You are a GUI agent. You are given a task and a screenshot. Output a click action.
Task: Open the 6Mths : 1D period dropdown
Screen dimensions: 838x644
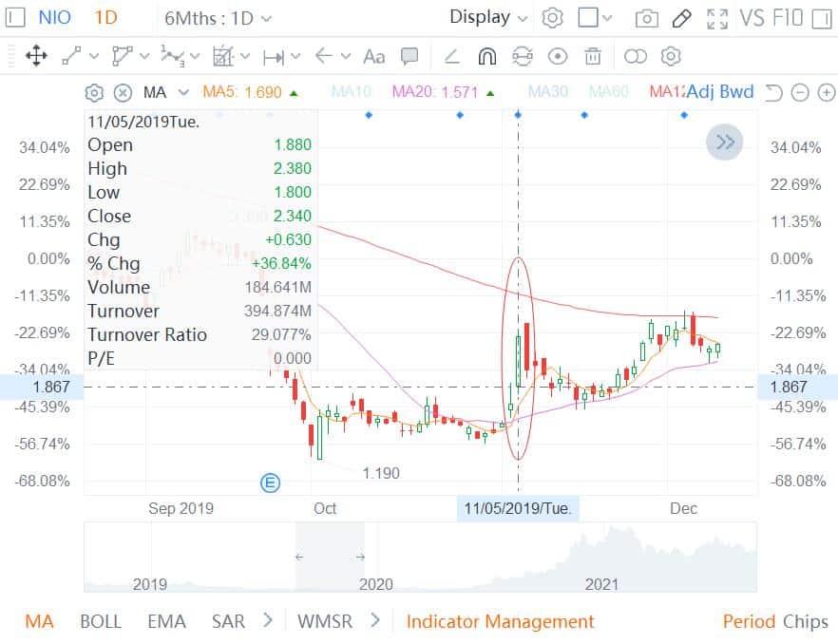pyautogui.click(x=218, y=18)
